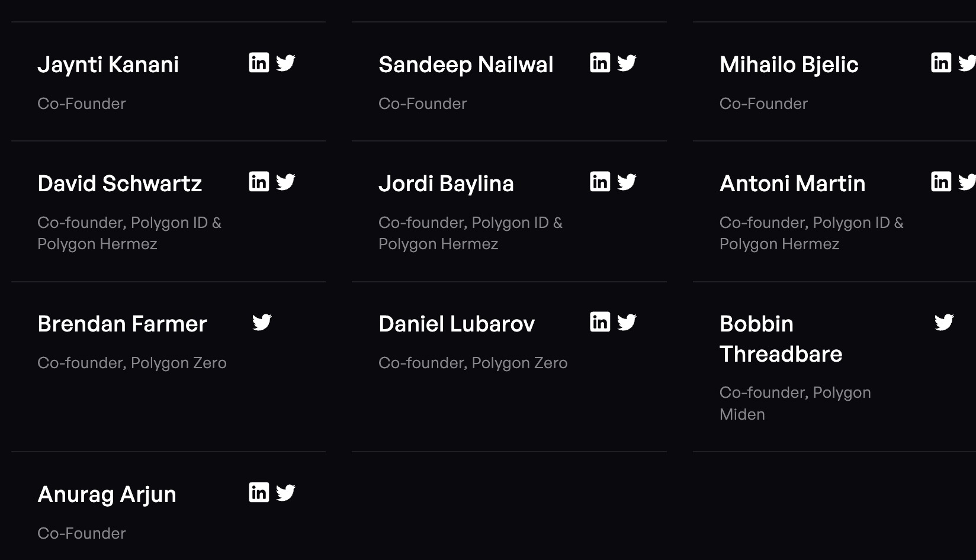
Task: Open Brendan Farmer's Twitter profile
Action: 262,322
